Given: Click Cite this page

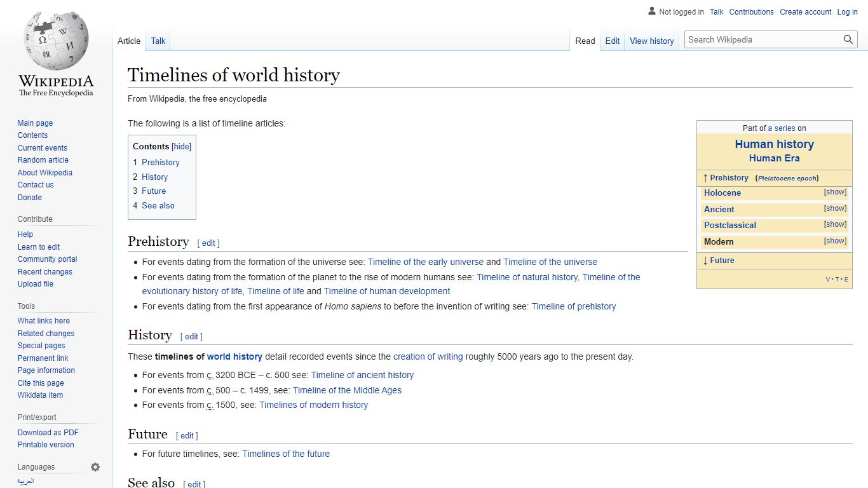Looking at the screenshot, I should coord(41,383).
